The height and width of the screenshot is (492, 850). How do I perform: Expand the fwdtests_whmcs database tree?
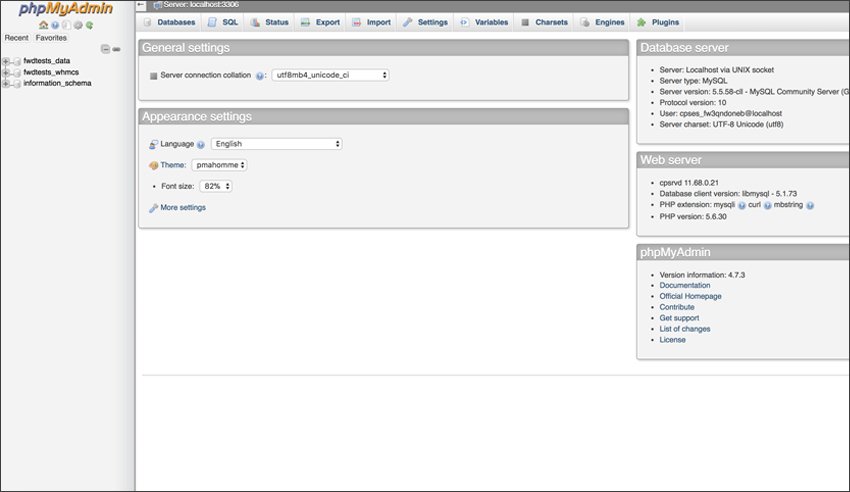coord(5,73)
